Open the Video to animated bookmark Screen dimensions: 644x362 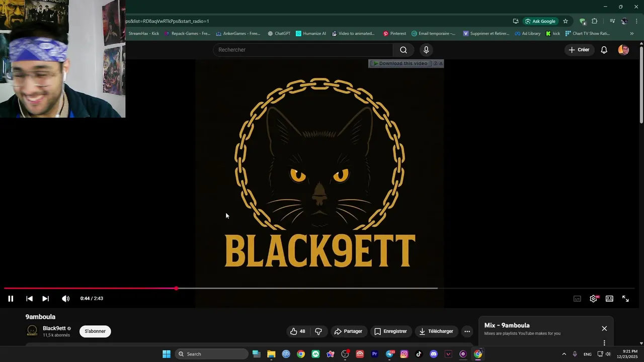point(352,34)
